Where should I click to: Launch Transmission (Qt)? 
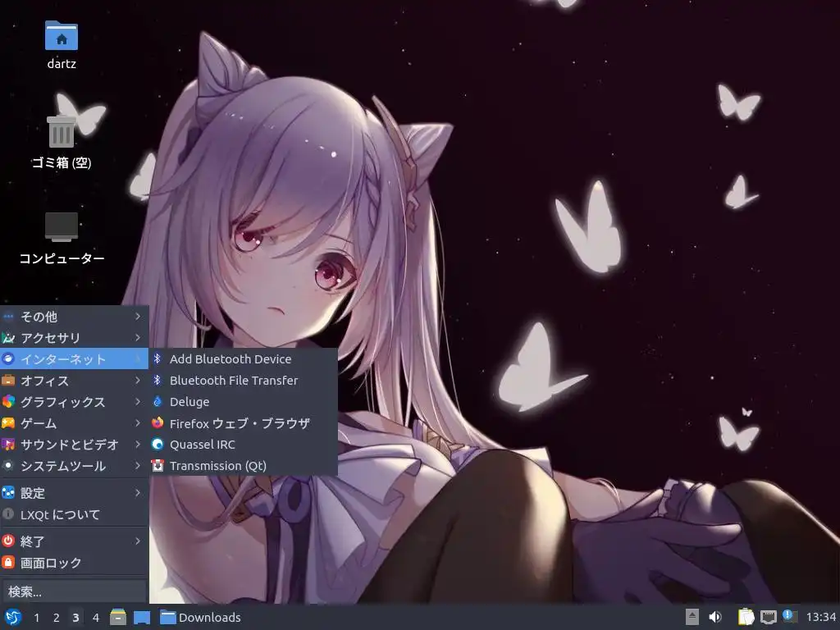click(244, 466)
